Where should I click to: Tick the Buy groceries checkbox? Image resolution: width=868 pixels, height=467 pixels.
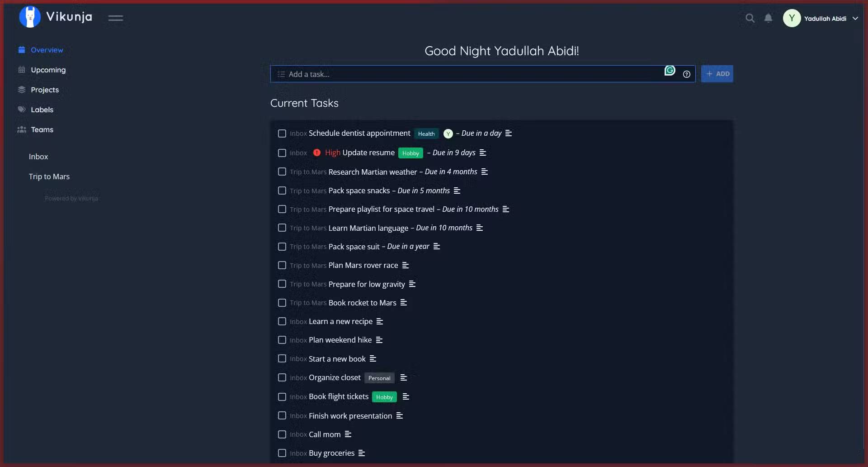[282, 453]
